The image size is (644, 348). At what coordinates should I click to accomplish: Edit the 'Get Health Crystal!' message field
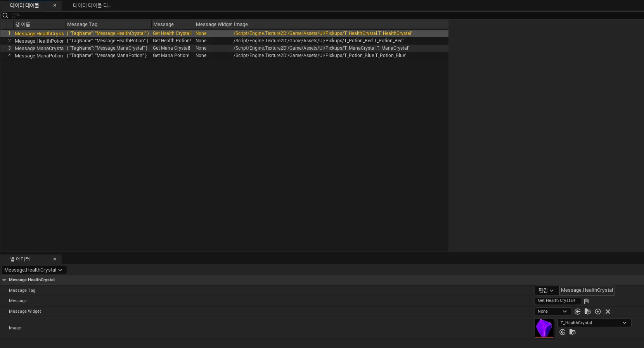[x=557, y=301]
